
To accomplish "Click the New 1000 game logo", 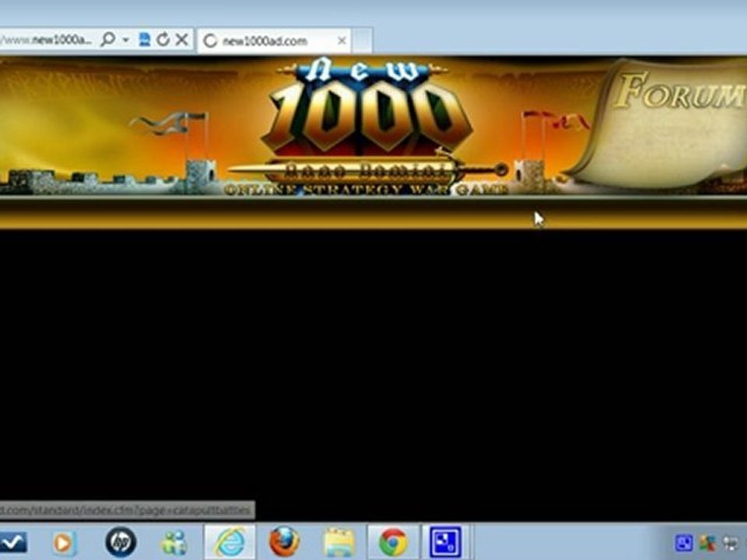I will coord(366,126).
